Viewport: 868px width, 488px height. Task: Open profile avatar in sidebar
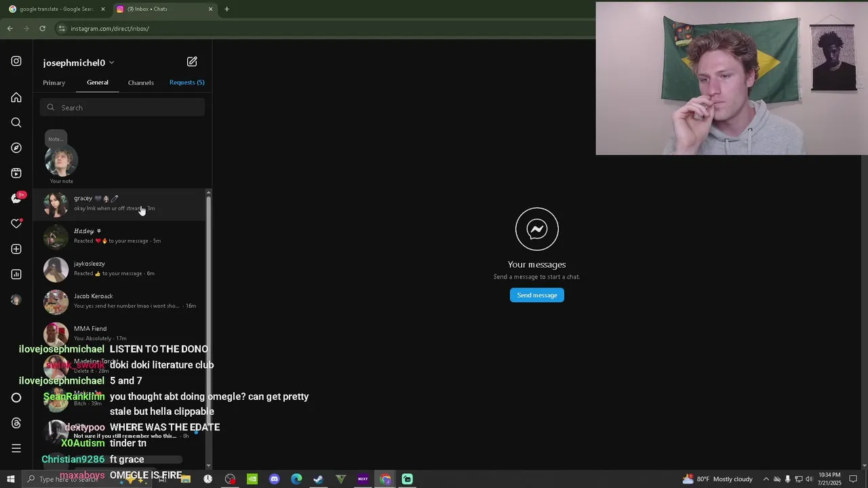pyautogui.click(x=16, y=300)
